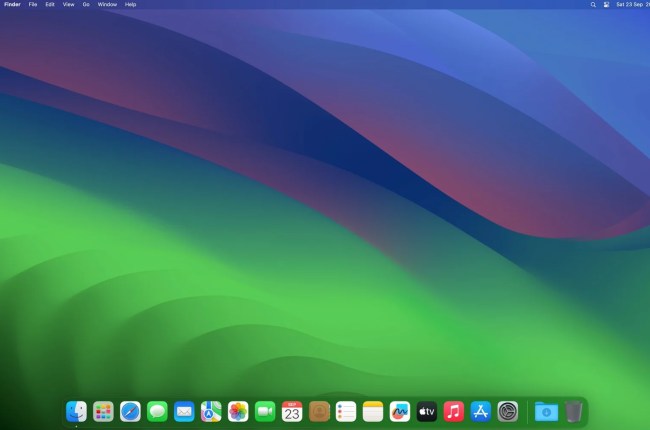Open Finder from the Dock
The image size is (650, 430).
coord(76,411)
